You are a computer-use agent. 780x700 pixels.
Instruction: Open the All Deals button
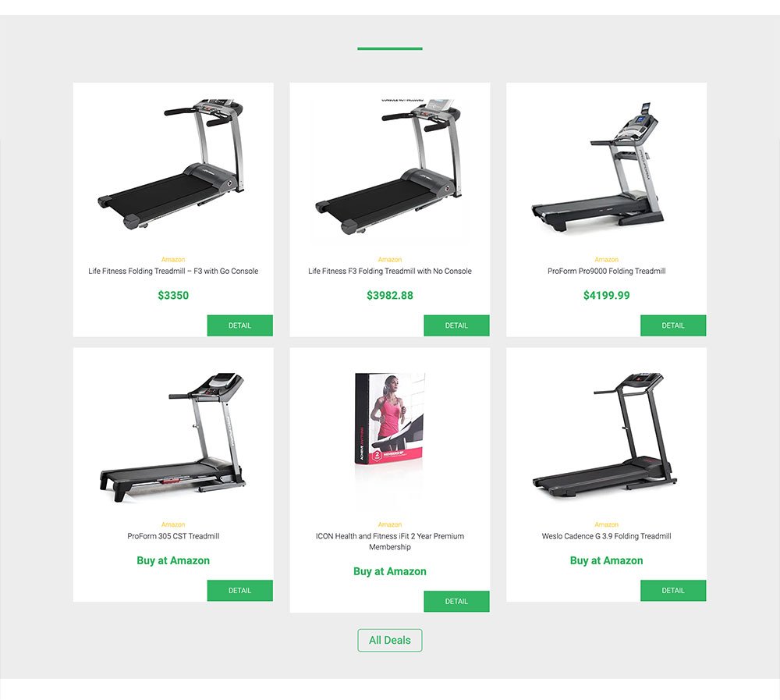point(389,640)
